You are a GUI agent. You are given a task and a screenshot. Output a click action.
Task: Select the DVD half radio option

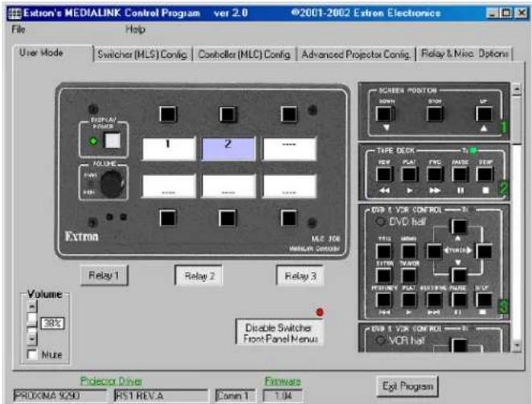pos(380,222)
